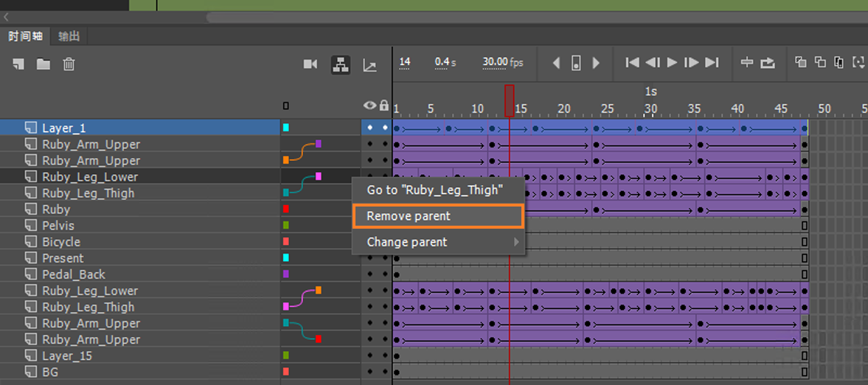The height and width of the screenshot is (385, 868).
Task: Click the New Layer icon
Action: [19, 64]
